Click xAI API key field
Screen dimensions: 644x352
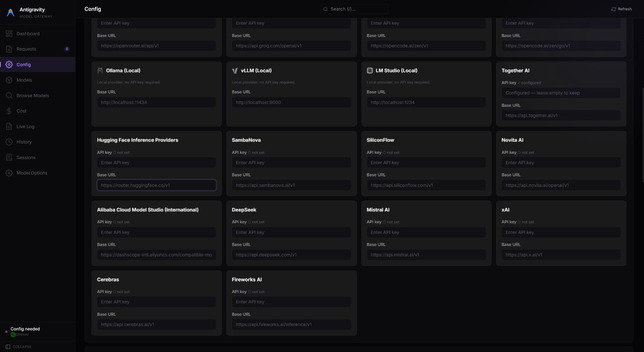pos(561,232)
